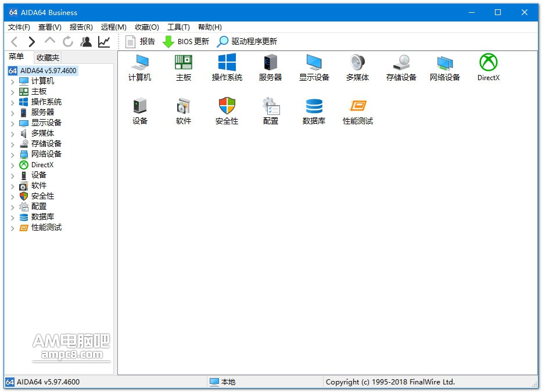Open the 帮助(H) menu
Viewport: 542px width, 392px height.
click(x=210, y=27)
